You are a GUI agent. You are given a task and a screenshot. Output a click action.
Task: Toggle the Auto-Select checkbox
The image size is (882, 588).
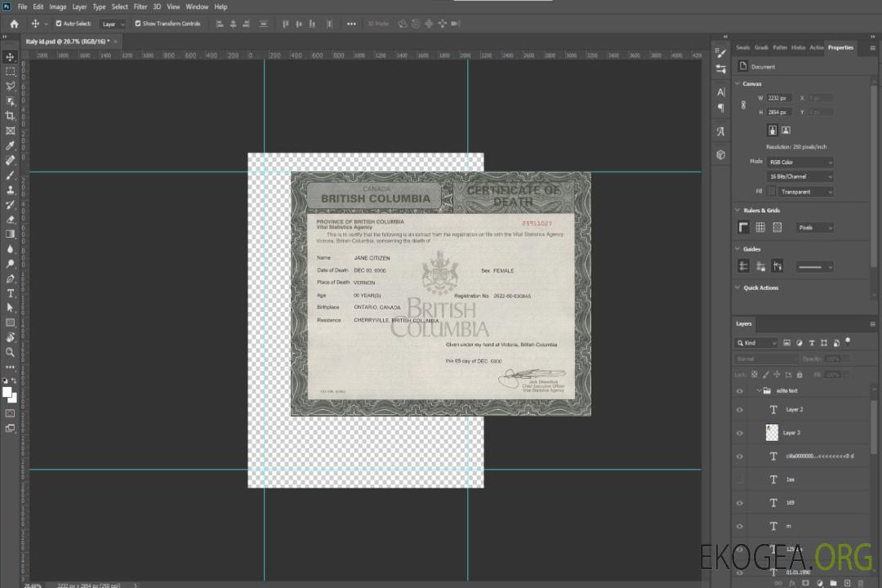[59, 24]
